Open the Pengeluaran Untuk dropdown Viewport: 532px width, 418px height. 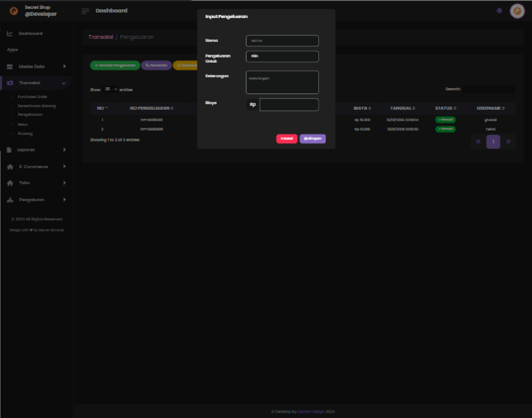282,56
